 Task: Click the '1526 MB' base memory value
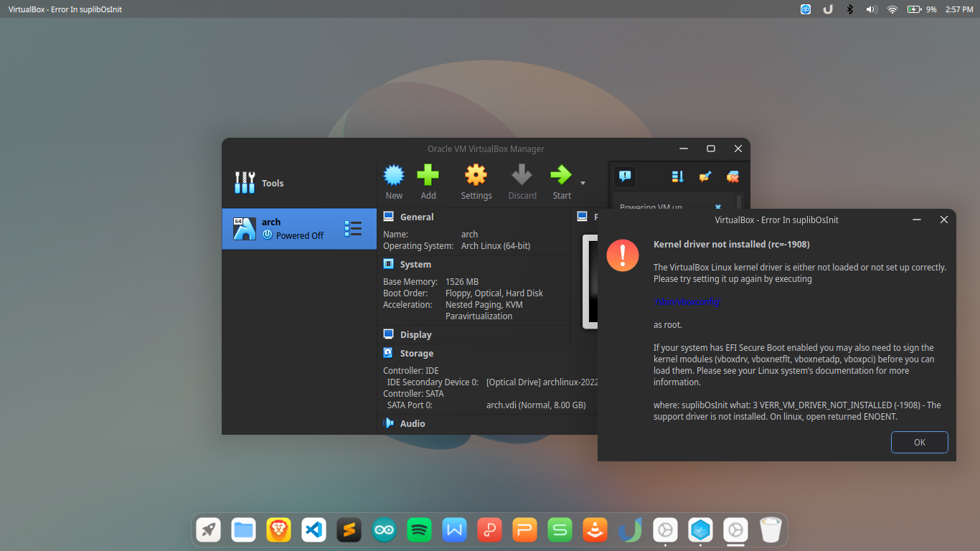coord(462,282)
